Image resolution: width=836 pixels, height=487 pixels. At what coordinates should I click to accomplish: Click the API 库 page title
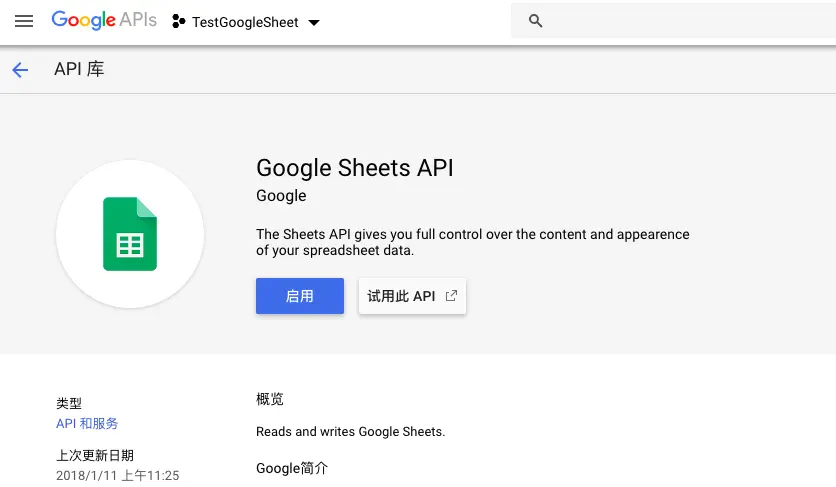(79, 69)
